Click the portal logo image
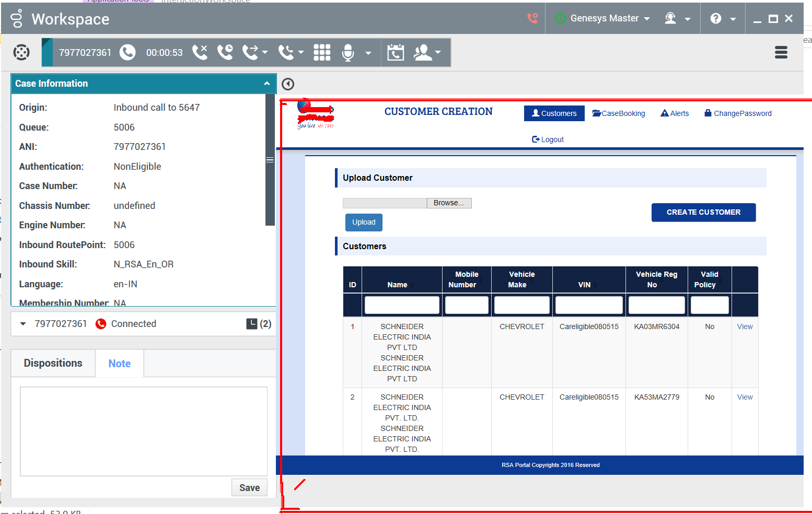The width and height of the screenshot is (812, 514). [x=316, y=114]
